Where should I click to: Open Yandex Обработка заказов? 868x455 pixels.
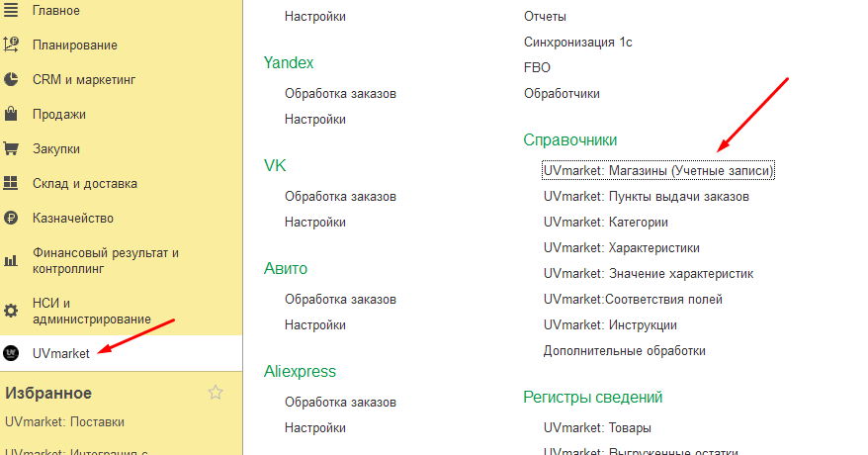(340, 94)
